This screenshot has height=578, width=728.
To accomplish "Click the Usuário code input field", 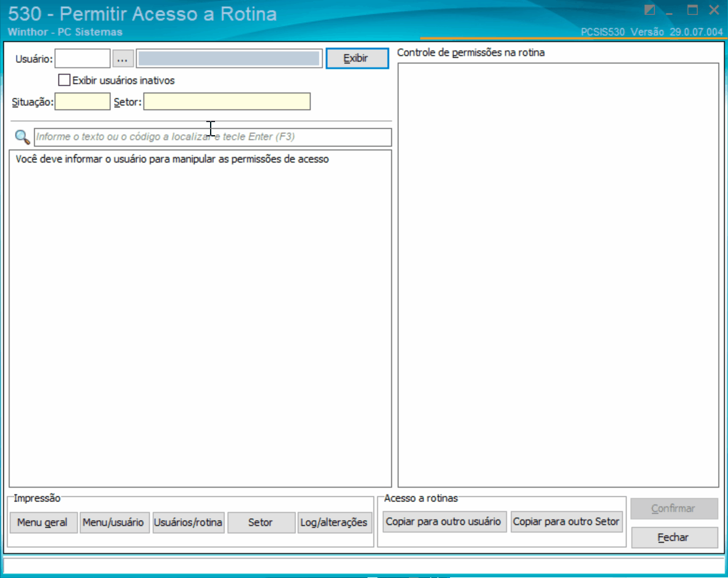I will [83, 59].
